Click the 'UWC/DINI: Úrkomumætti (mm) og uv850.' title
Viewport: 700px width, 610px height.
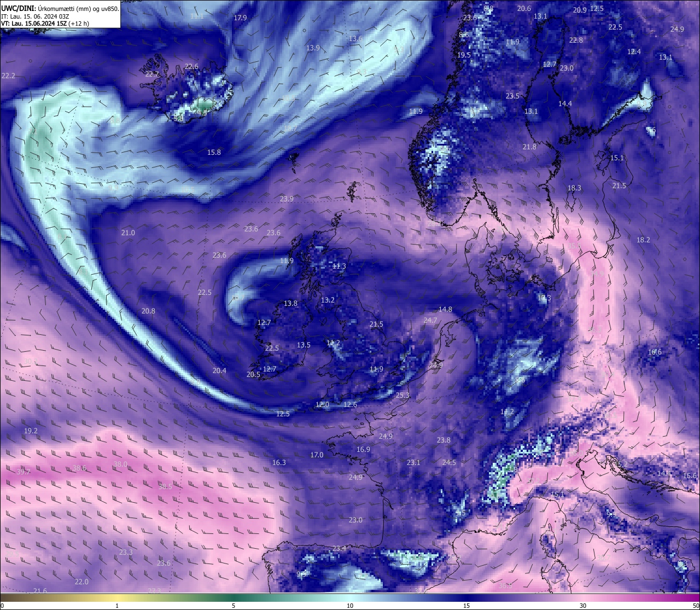tap(60, 9)
